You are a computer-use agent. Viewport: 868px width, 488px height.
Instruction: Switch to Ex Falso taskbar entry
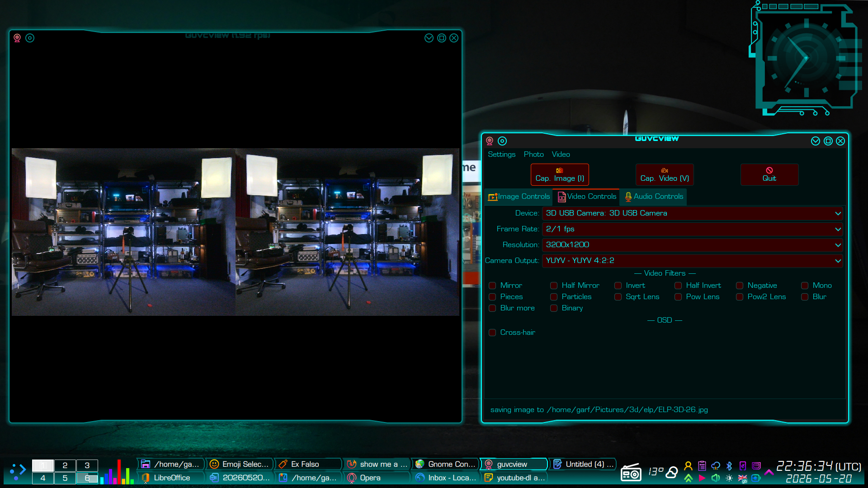(309, 464)
